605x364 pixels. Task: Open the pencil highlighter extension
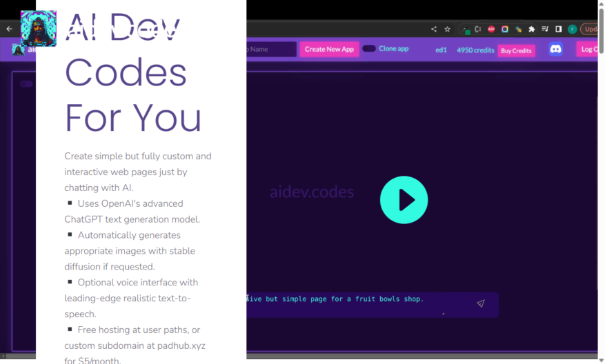[518, 29]
